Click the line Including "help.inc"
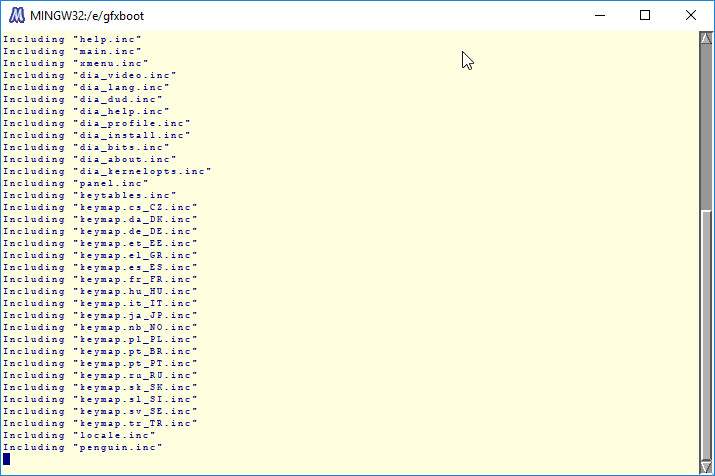 click(72, 39)
